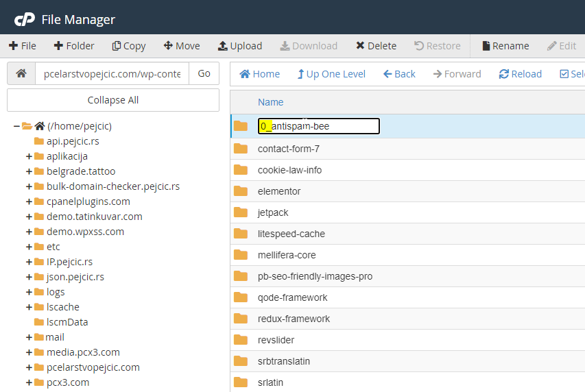The image size is (585, 392).
Task: Expand bulk-domain-checker.pejcic.rs tree node
Action: tap(29, 186)
